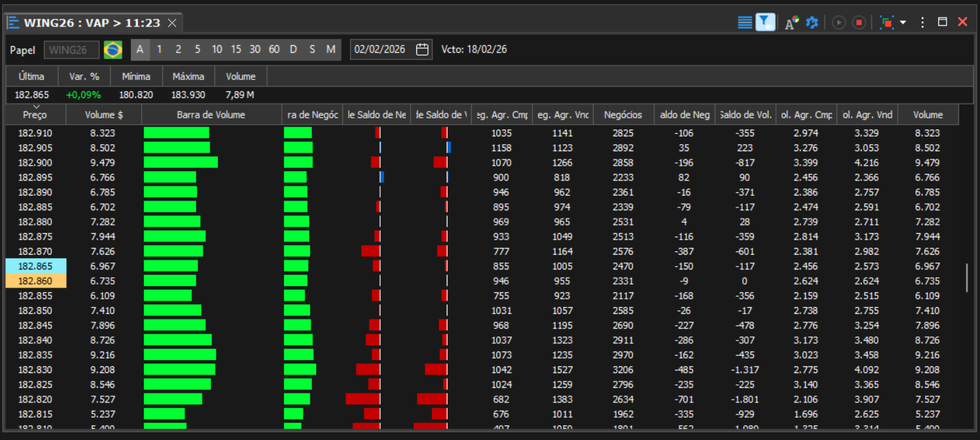Screen dimensions: 980x440
Task: Click the Brazil flag exchange icon
Action: 113,49
